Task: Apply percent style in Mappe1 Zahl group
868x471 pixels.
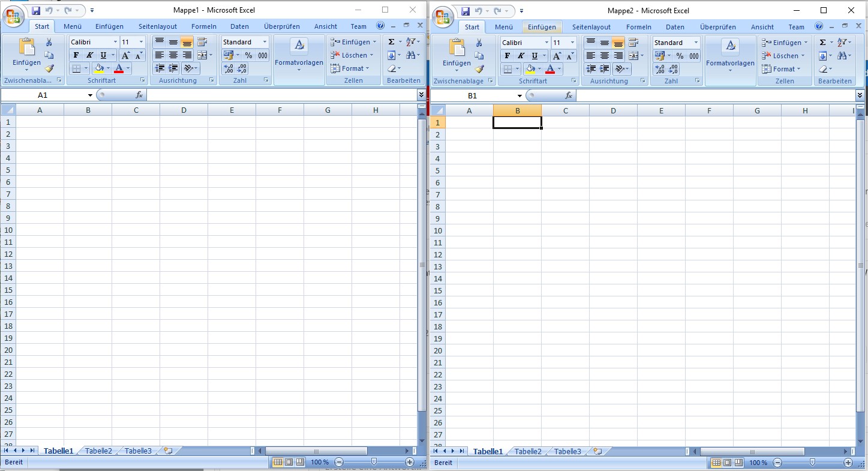Action: (248, 55)
